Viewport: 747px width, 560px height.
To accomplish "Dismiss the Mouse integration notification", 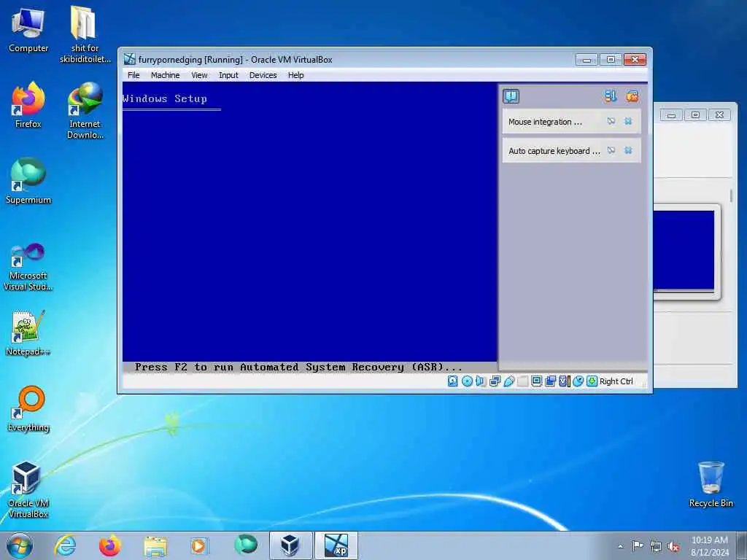I will [628, 122].
